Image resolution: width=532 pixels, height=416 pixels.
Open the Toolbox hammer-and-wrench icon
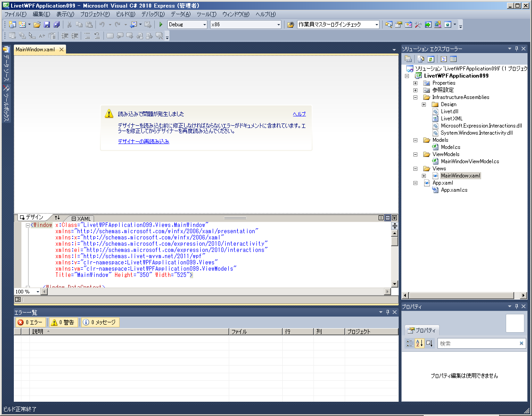[418, 25]
